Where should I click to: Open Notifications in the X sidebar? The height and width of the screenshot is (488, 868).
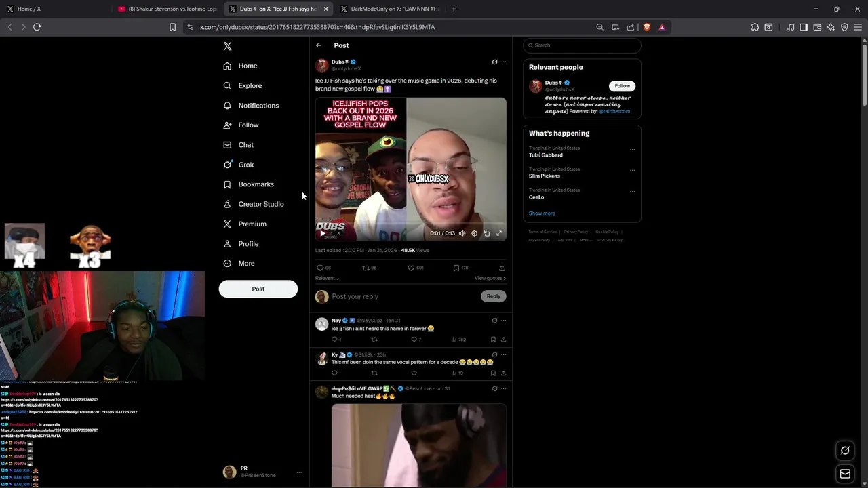pyautogui.click(x=251, y=106)
